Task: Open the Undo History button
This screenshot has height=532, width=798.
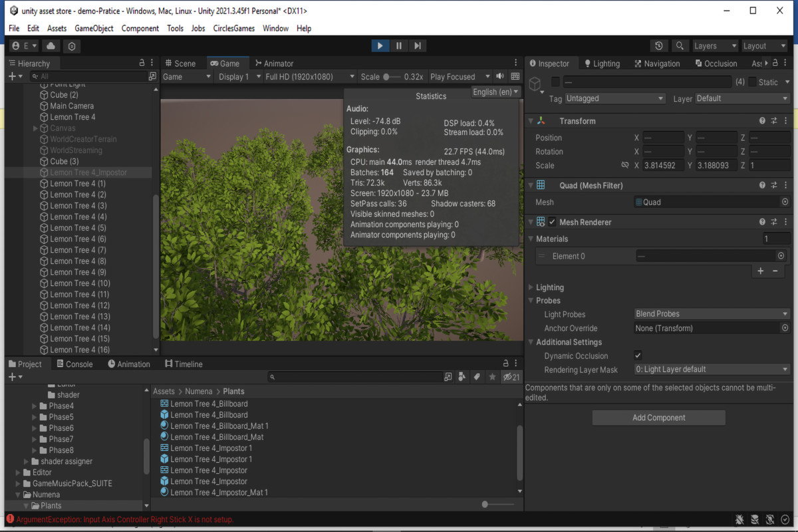Action: (x=658, y=46)
